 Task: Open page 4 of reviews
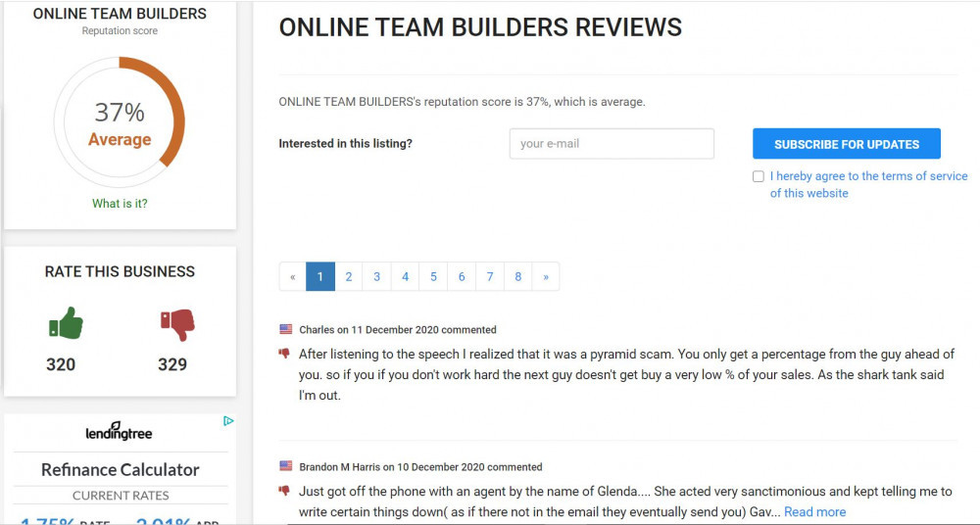[x=405, y=277]
